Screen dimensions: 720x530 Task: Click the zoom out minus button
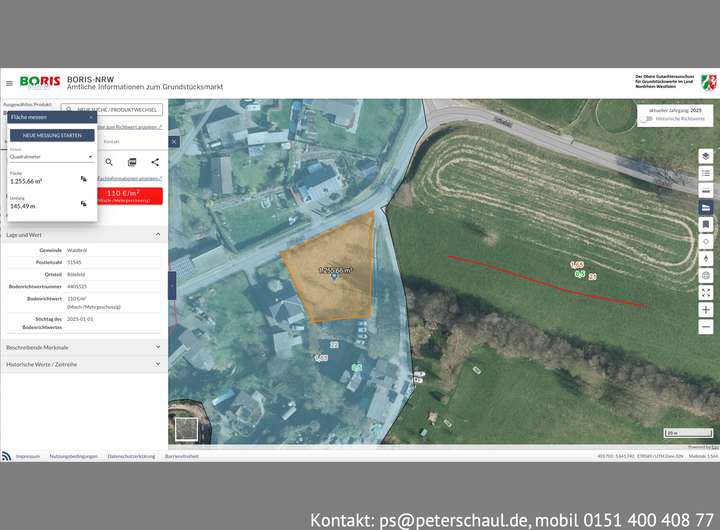point(706,327)
